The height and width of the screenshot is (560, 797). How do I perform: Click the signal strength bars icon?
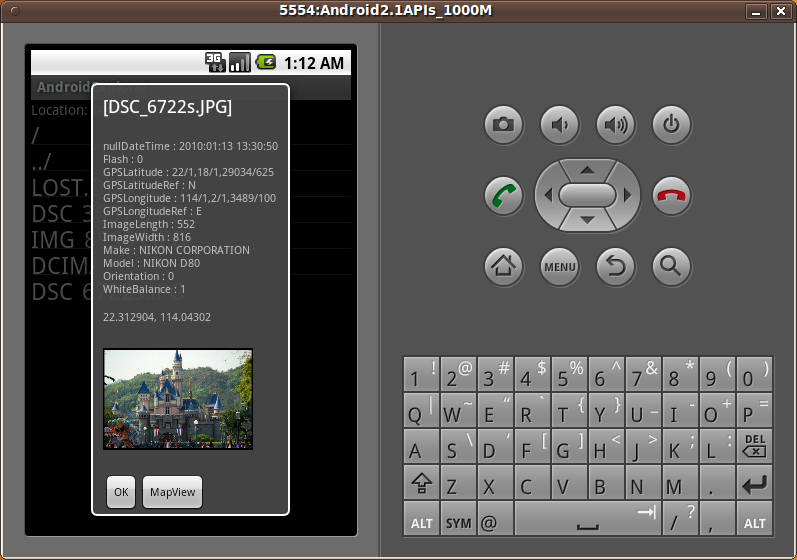[x=239, y=63]
